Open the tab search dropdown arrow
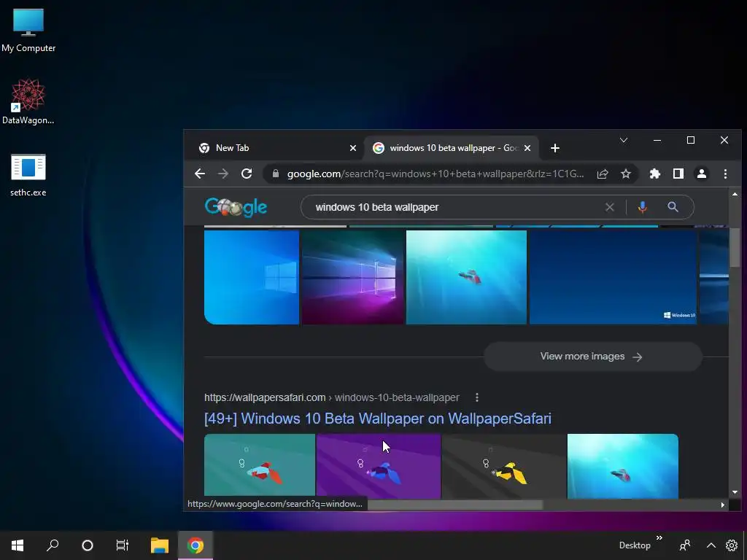 624,140
